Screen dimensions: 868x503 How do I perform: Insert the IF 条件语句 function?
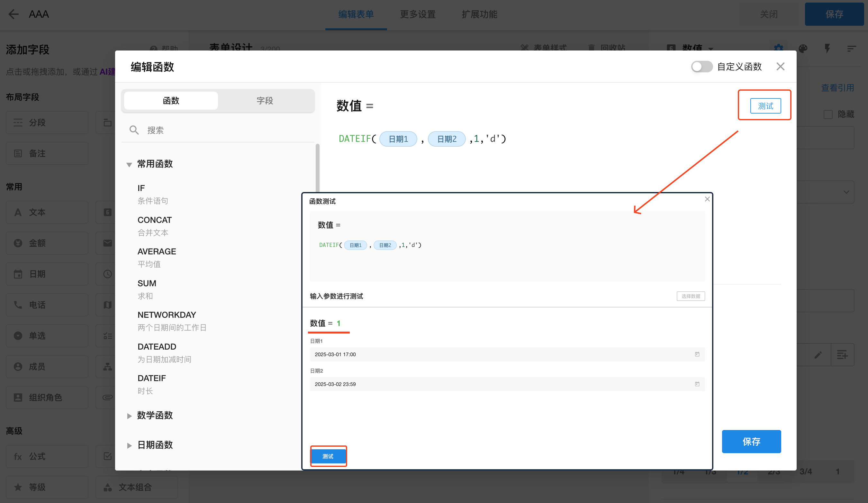coord(153,194)
